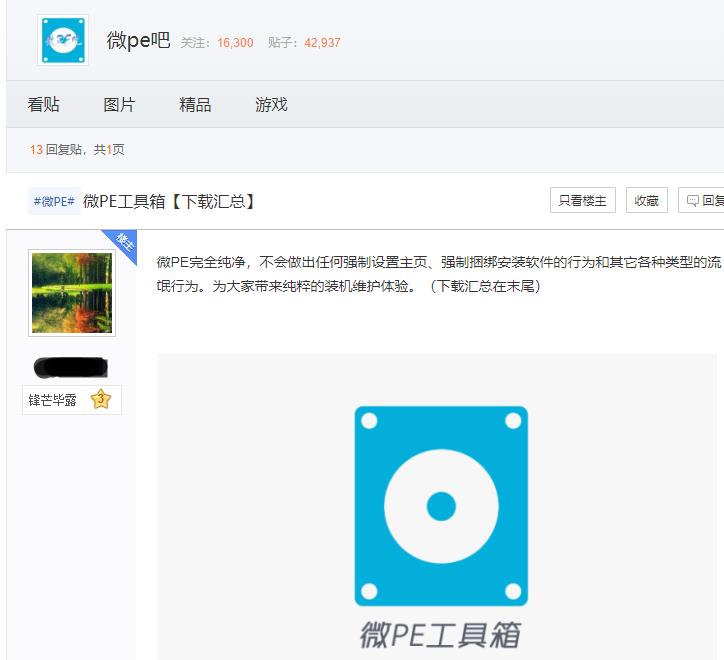The width and height of the screenshot is (724, 660).
Task: Open the 微pe吧 forum logo icon
Action: point(63,40)
